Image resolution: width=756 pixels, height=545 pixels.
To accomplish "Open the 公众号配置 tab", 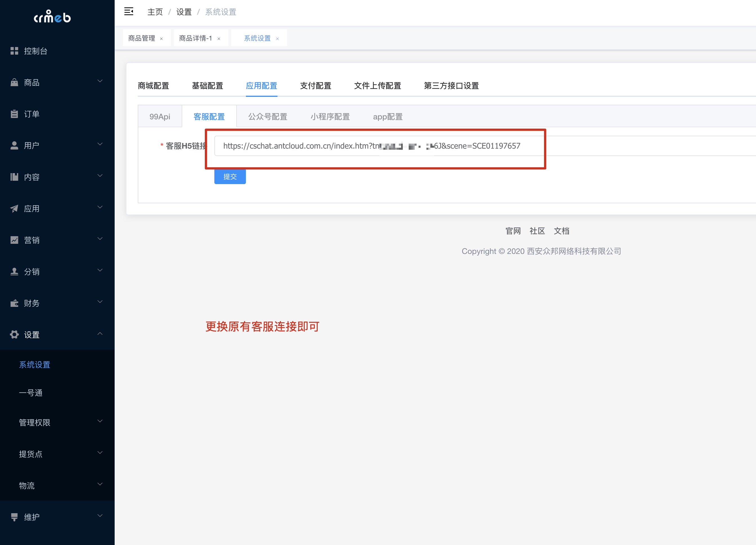I will [267, 116].
